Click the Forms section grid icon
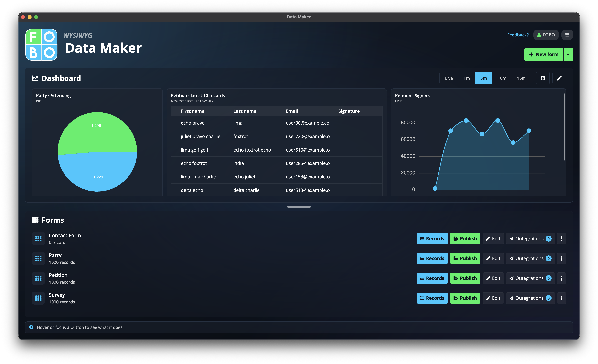 (35, 220)
